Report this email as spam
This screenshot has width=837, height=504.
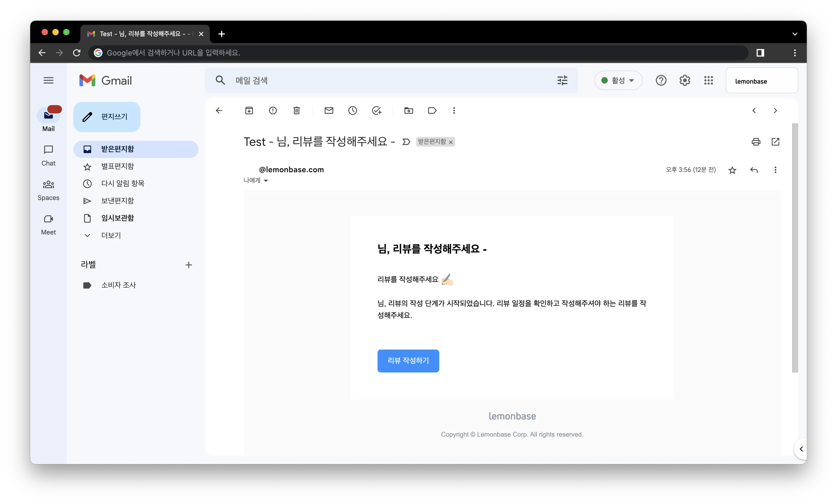(273, 111)
